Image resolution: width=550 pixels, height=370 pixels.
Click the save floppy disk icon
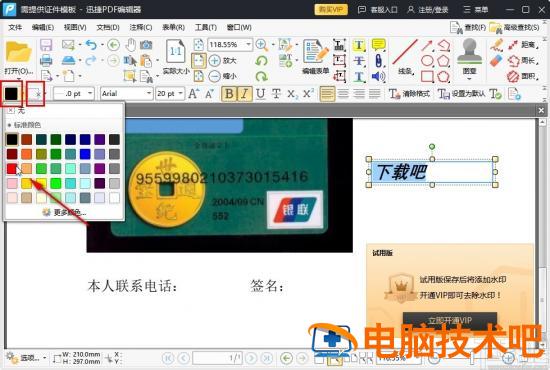coord(46,45)
